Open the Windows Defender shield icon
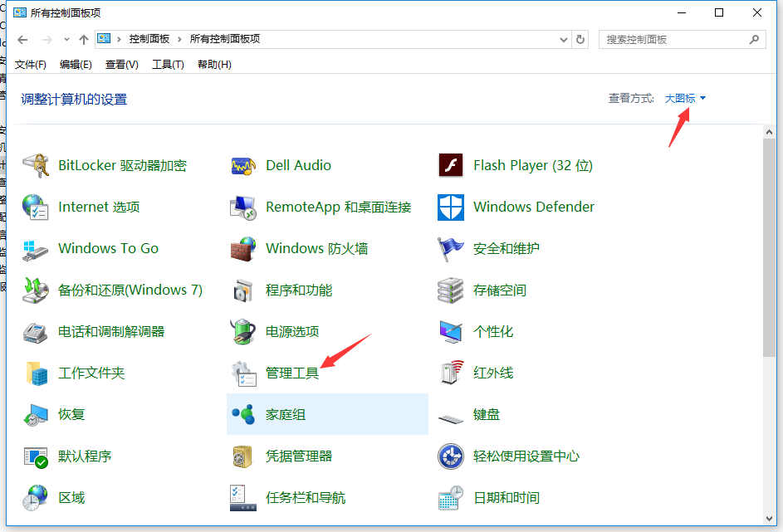 click(x=451, y=207)
